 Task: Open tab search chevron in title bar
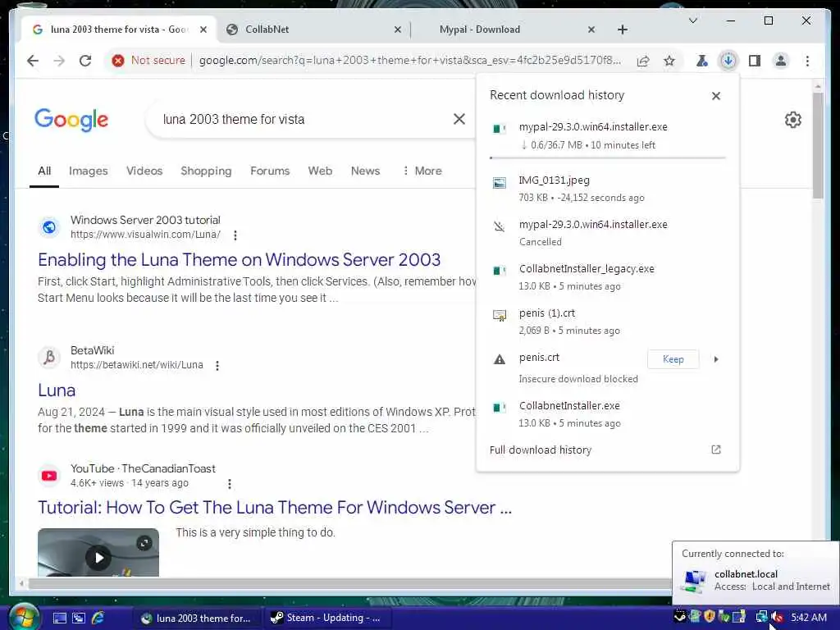(692, 21)
